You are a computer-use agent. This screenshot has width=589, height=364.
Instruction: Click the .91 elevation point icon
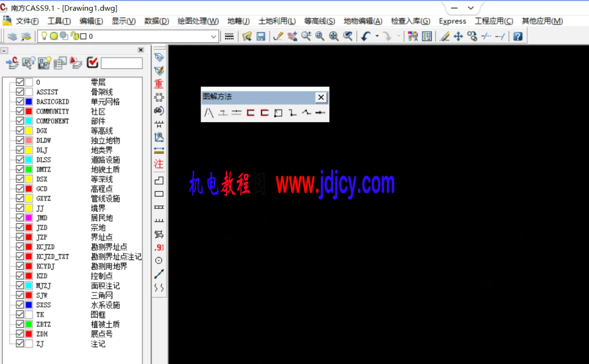pyautogui.click(x=159, y=247)
